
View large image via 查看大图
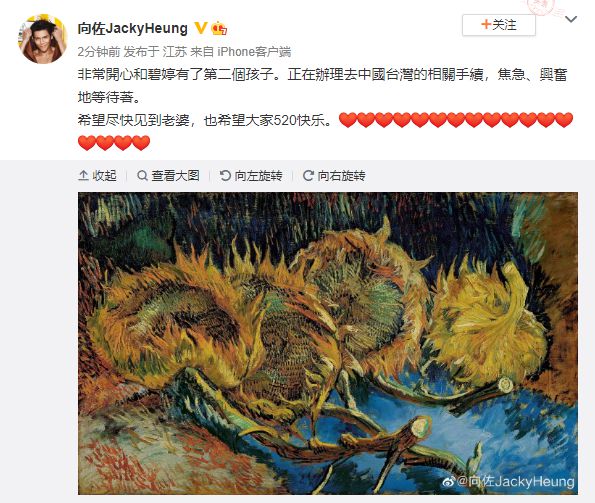(x=168, y=176)
